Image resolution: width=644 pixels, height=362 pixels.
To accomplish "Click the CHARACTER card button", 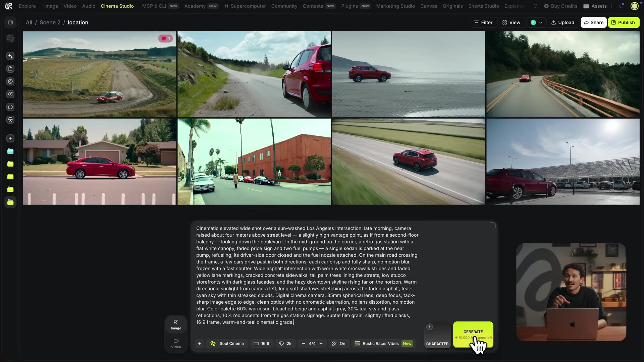I will tap(437, 336).
